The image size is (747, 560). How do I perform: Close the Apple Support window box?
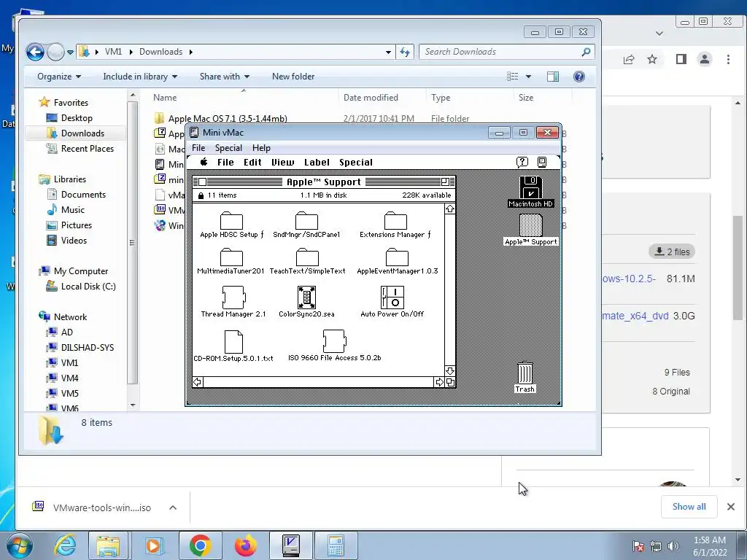tap(203, 182)
